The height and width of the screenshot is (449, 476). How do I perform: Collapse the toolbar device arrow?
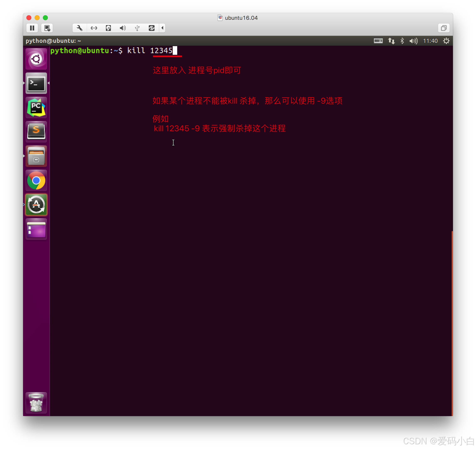[162, 28]
